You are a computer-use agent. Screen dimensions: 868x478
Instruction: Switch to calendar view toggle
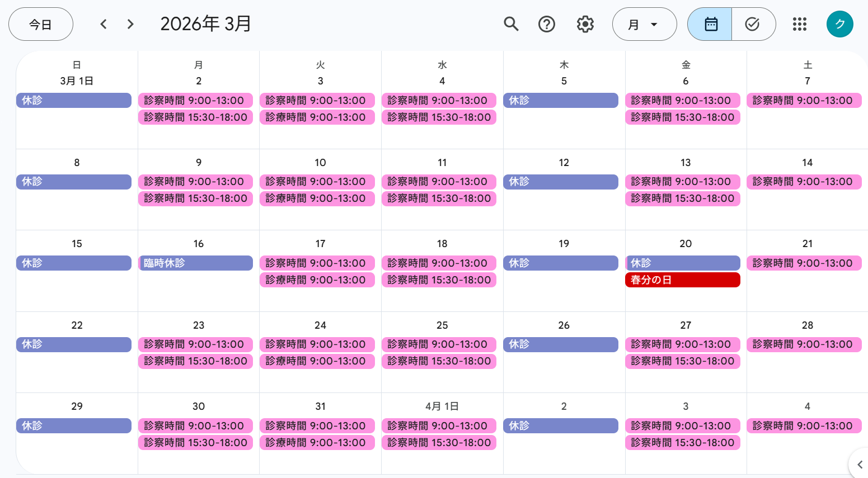pyautogui.click(x=710, y=24)
